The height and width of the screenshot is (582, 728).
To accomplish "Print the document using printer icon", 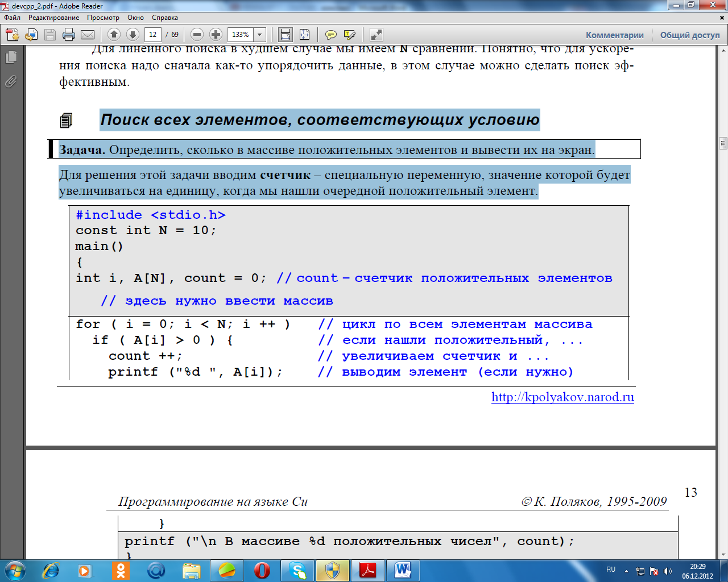I will point(69,35).
